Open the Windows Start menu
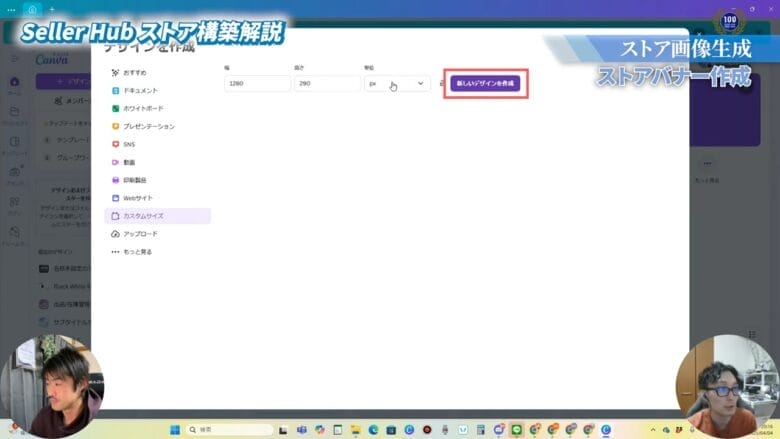 point(175,430)
